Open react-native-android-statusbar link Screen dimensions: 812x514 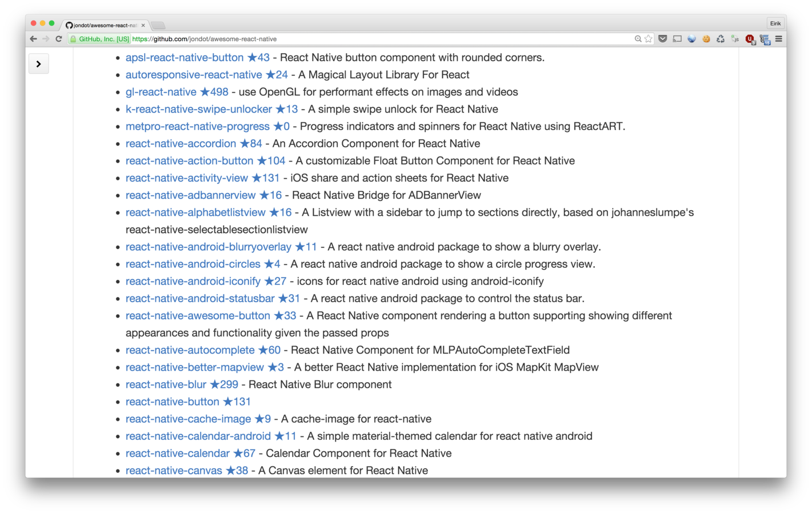(x=213, y=298)
